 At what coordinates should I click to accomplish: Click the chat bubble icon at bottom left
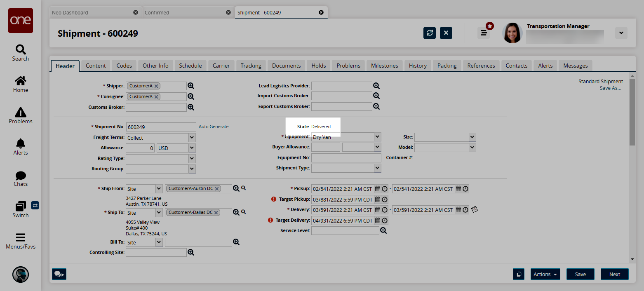point(59,274)
